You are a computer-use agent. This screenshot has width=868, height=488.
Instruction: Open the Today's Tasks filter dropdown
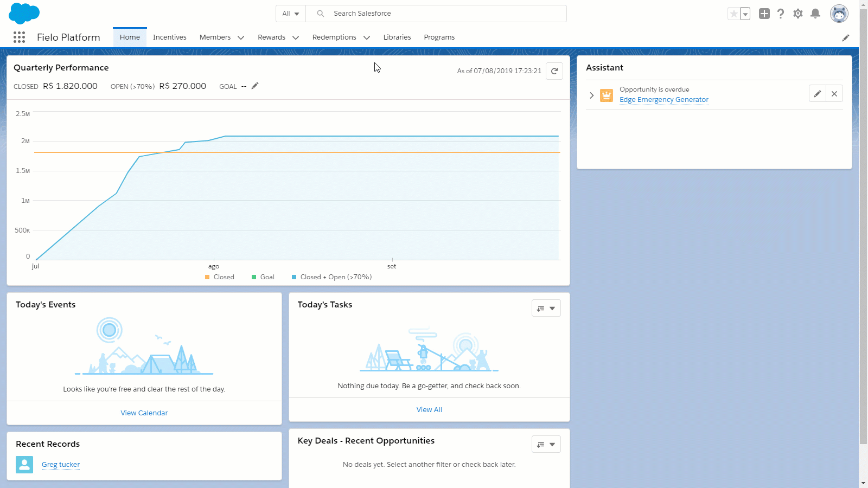click(x=546, y=309)
